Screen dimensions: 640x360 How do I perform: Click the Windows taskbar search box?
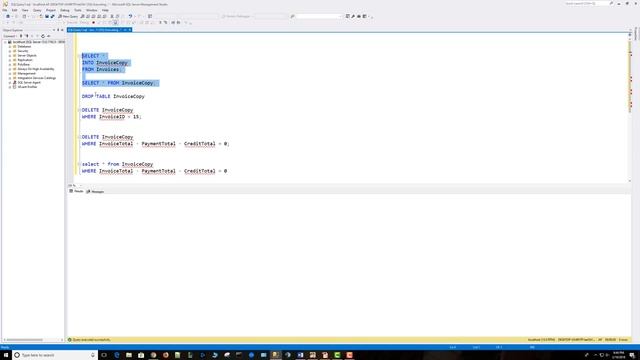coord(55,355)
